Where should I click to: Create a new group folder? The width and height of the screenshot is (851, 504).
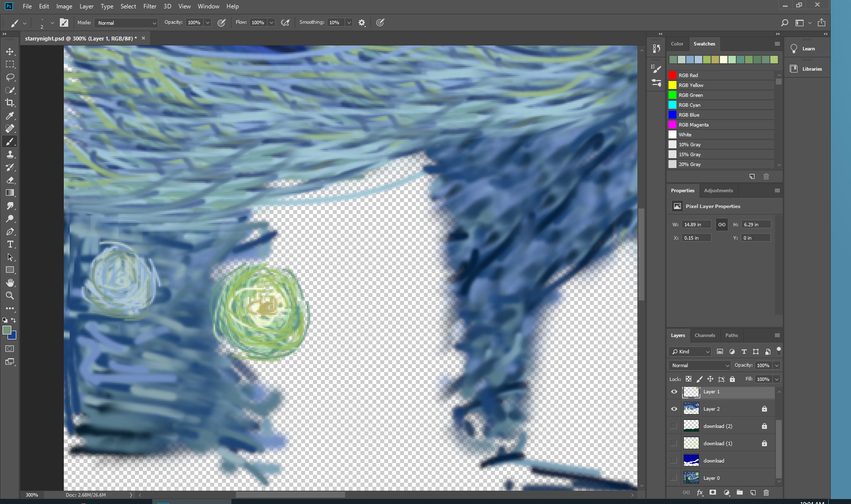pos(740,493)
